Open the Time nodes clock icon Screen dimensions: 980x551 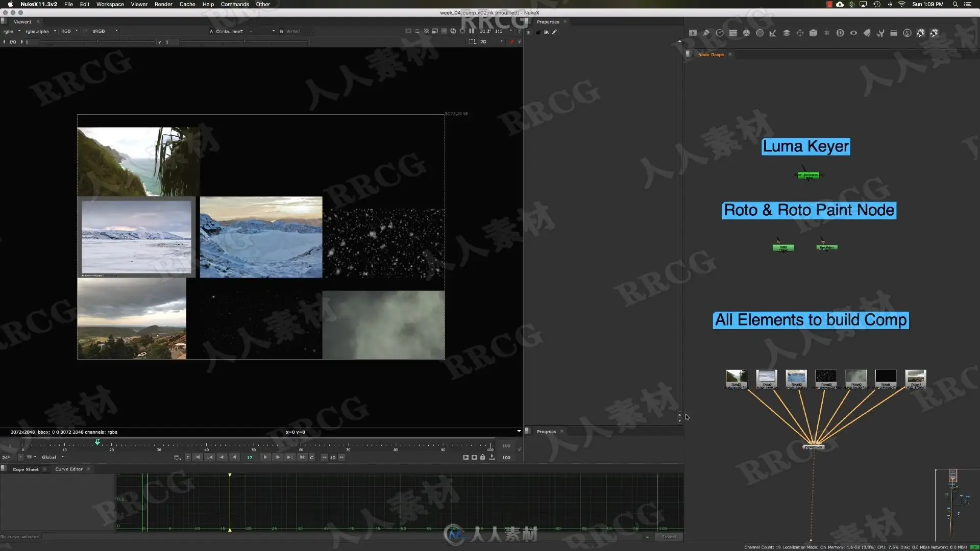pos(720,33)
